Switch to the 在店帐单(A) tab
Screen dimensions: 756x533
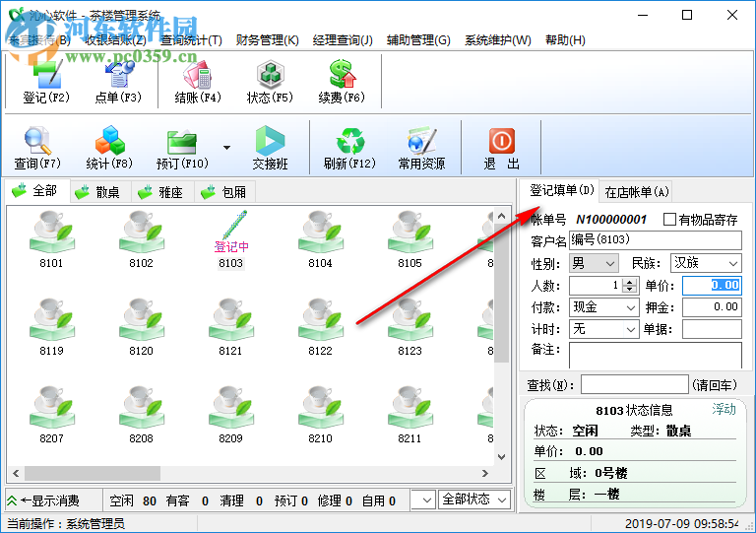[637, 192]
